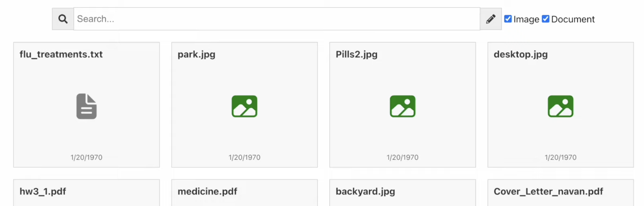The image size is (644, 206).
Task: Open the park.jpg file title
Action: [197, 54]
